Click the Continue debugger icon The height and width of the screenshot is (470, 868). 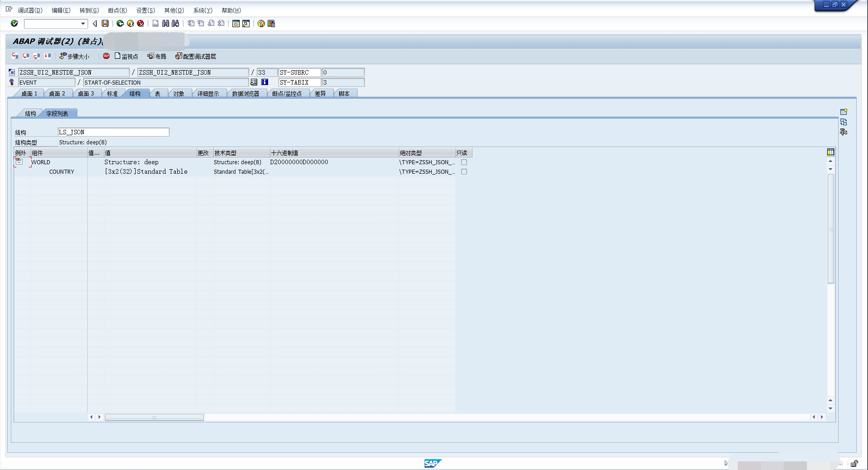(48, 56)
